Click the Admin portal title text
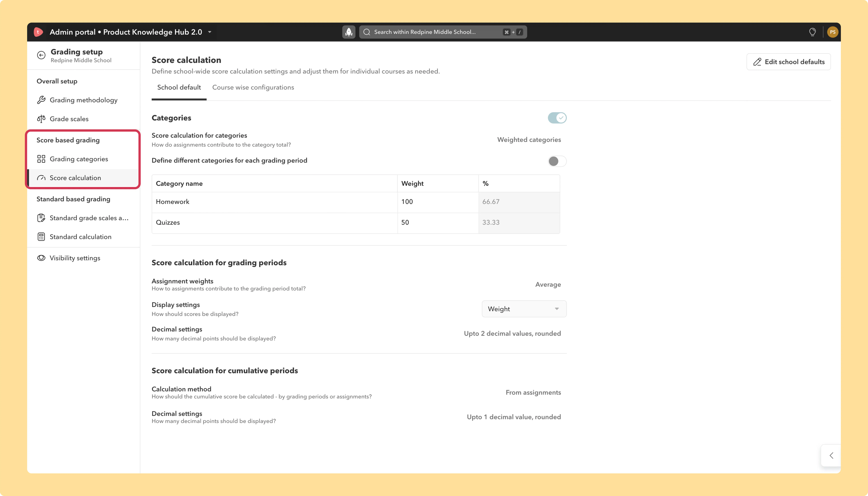This screenshot has height=496, width=868. 126,32
